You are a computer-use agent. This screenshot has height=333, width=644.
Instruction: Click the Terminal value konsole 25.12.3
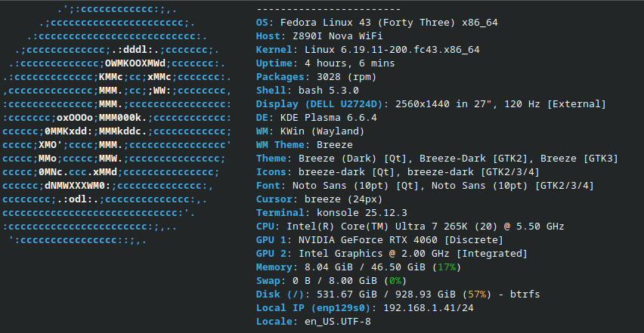pos(362,212)
